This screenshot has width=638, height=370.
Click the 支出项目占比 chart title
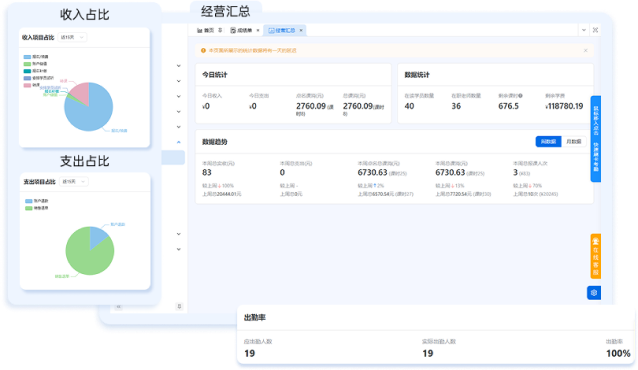[x=39, y=182]
